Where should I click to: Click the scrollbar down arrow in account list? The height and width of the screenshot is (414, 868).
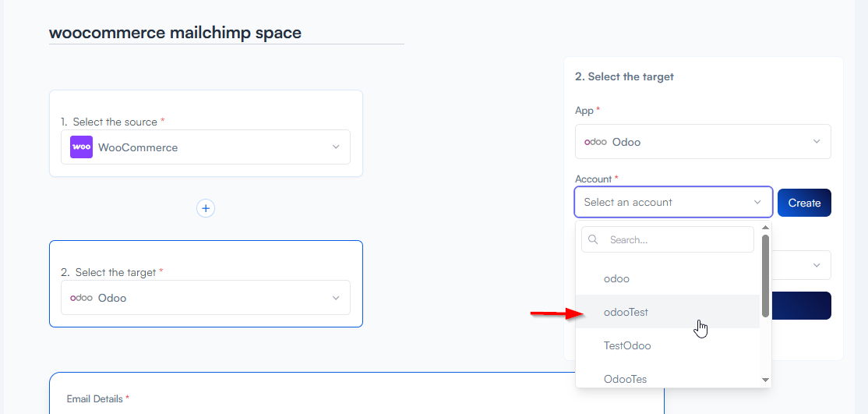pos(765,380)
